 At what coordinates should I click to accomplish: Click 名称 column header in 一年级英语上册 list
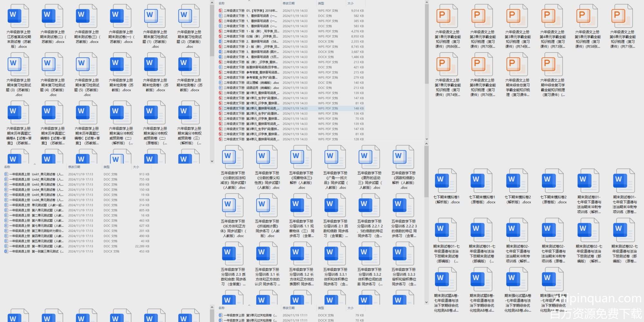pos(7,167)
